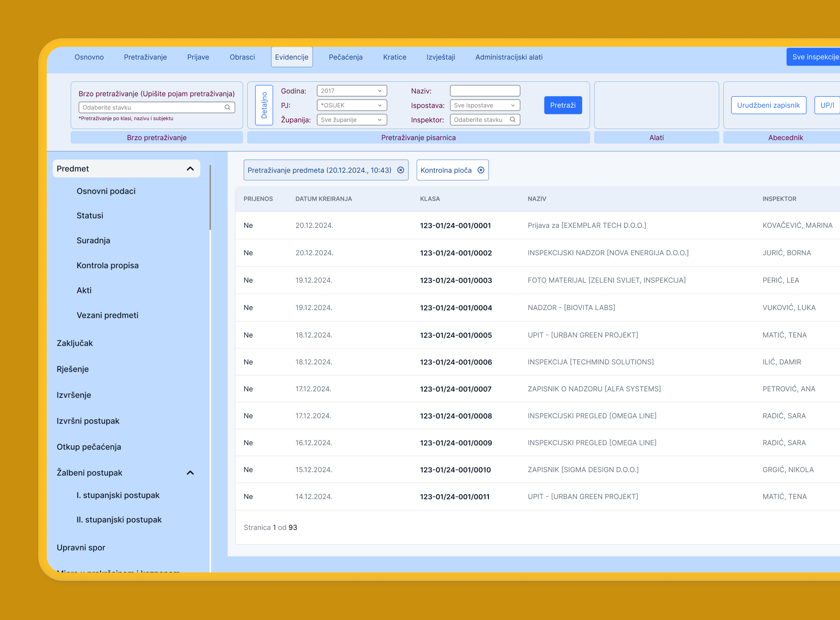Viewport: 840px width, 620px height.
Task: Open the Županija dropdown
Action: (351, 120)
